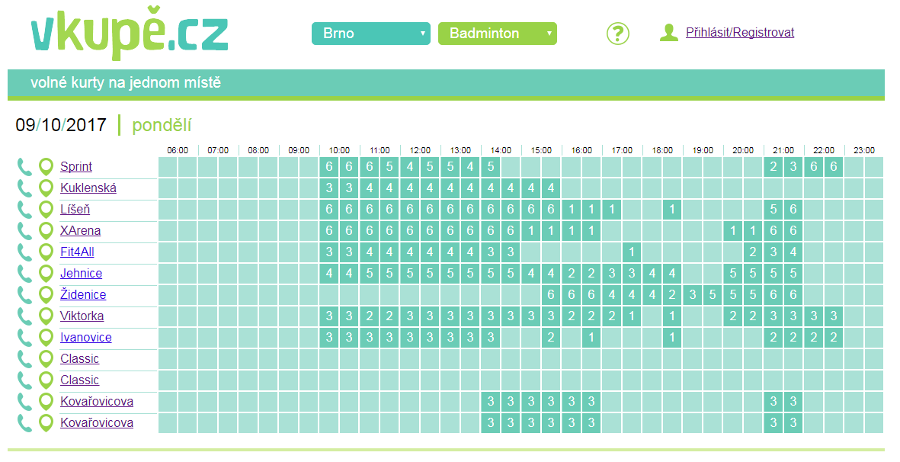
Task: Open the question mark help icon
Action: click(618, 33)
